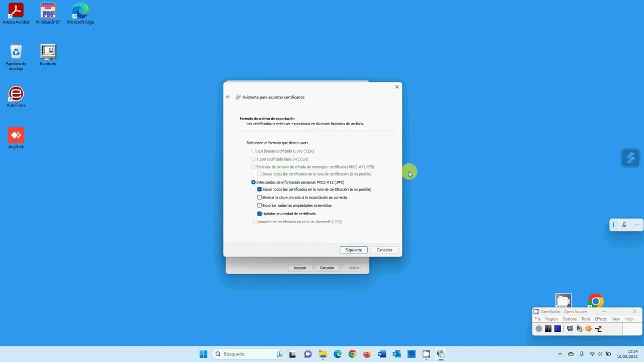
Task: Check 'Exportar todas las propiedades extendidas'
Action: click(x=260, y=205)
